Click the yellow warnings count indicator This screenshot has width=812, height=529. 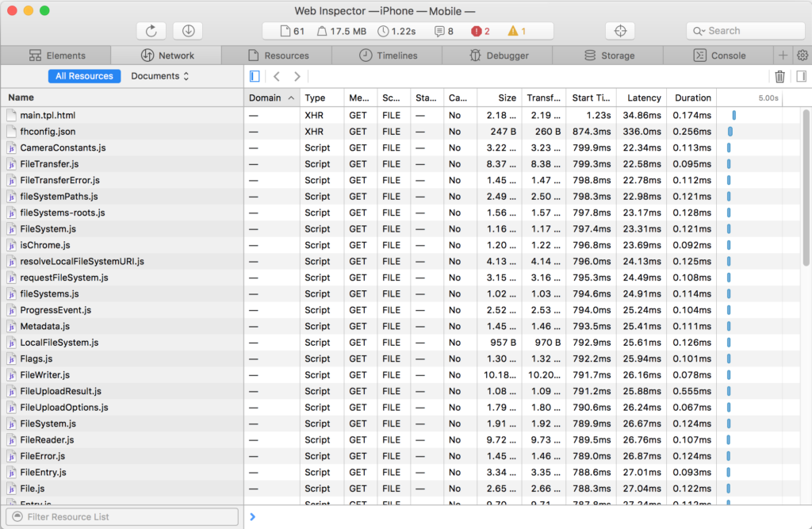click(x=517, y=31)
